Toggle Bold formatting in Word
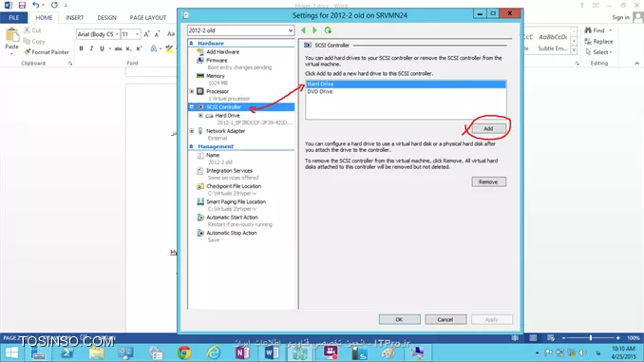Image resolution: width=644 pixels, height=362 pixels. pyautogui.click(x=81, y=48)
